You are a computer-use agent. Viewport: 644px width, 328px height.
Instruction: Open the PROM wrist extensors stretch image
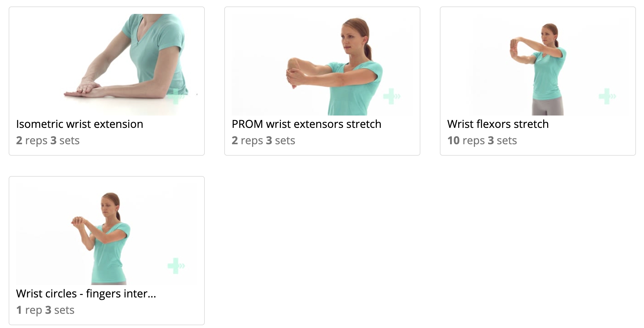(x=322, y=65)
